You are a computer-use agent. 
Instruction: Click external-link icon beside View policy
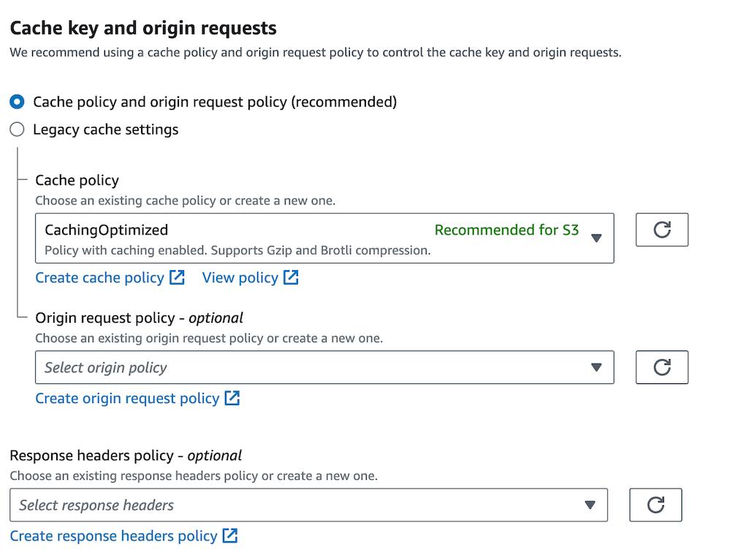tap(291, 277)
